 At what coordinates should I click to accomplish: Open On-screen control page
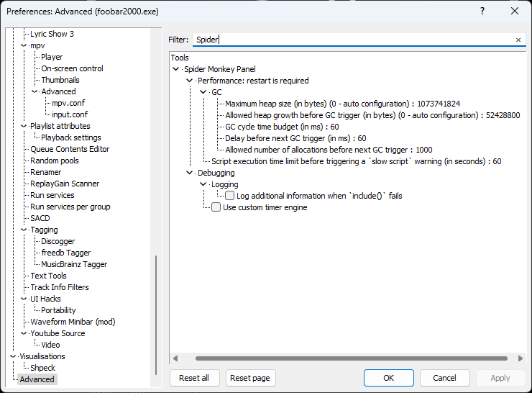click(72, 68)
